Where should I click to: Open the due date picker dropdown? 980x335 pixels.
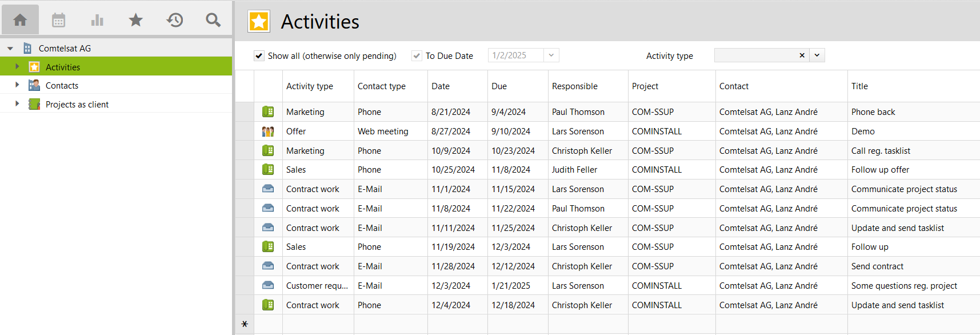coord(551,55)
